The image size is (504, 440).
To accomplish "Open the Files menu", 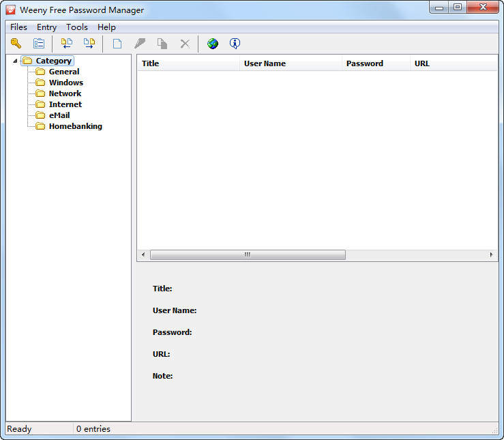I will click(18, 27).
